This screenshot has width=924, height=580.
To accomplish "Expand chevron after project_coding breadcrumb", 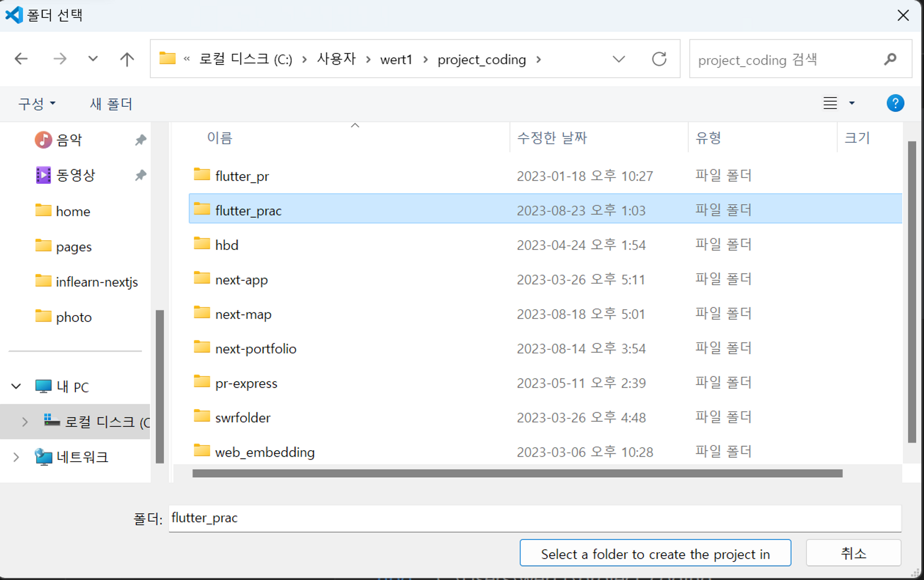I will 539,59.
